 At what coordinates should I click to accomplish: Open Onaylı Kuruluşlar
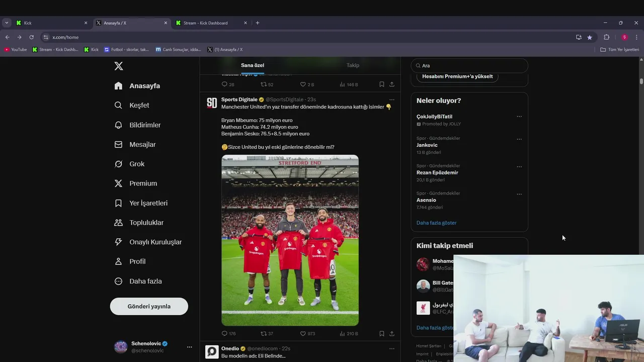148,242
